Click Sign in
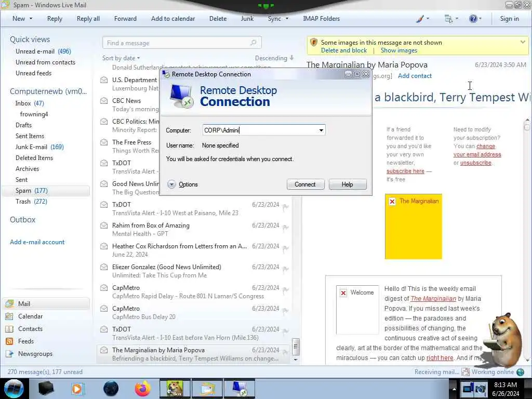The height and width of the screenshot is (399, 532). pos(509,19)
